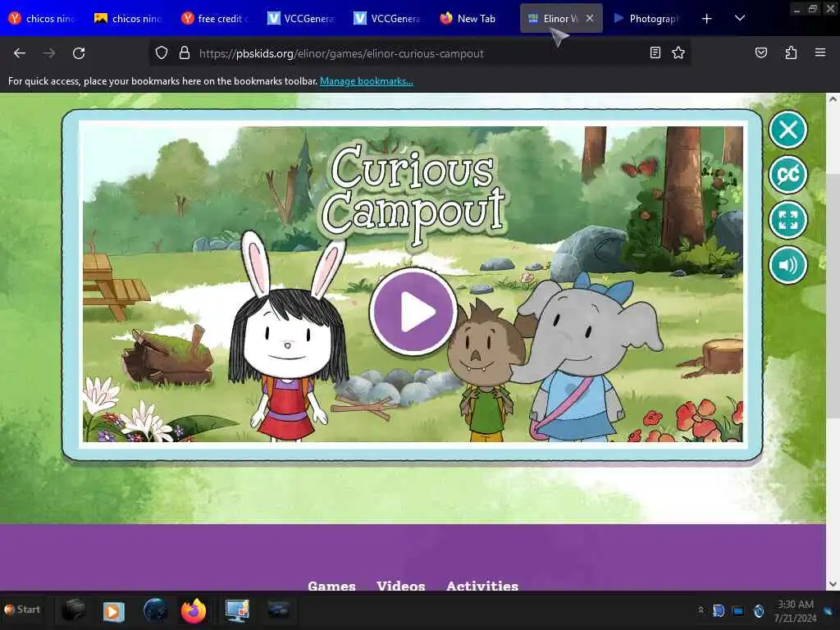This screenshot has width=840, height=630.
Task: Open the blue shield system tray icon
Action: (719, 610)
